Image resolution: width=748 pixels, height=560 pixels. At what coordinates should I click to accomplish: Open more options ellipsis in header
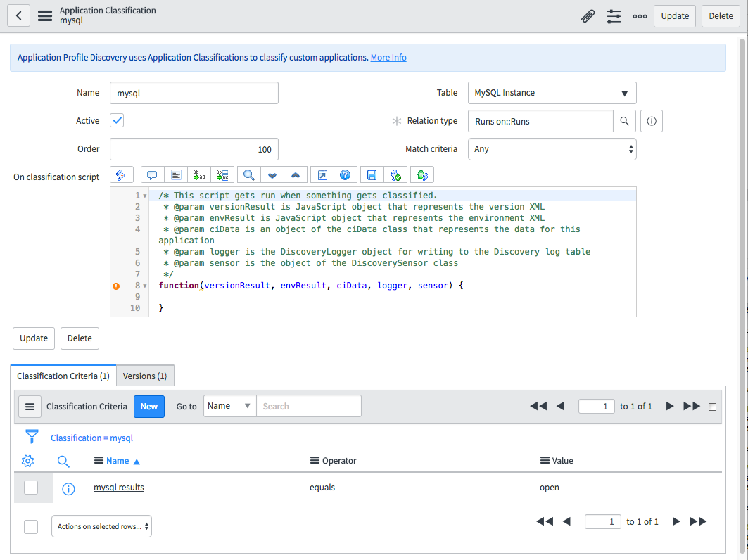[x=640, y=15]
